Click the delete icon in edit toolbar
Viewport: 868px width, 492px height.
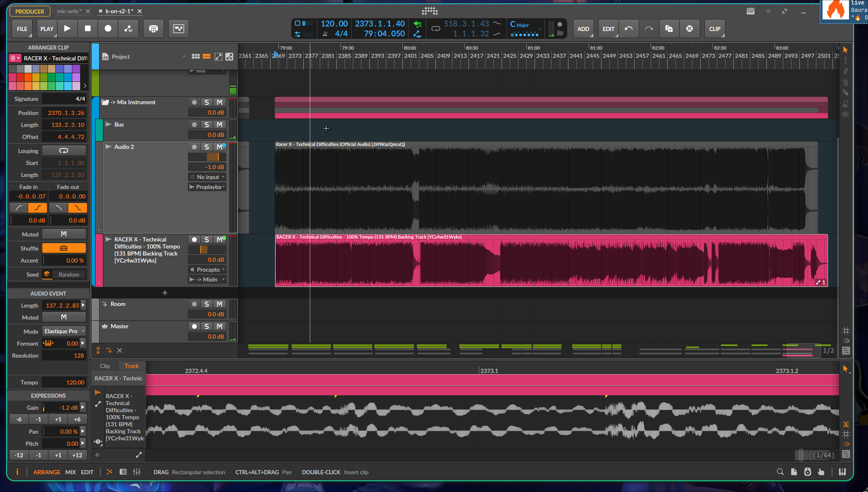pos(690,29)
